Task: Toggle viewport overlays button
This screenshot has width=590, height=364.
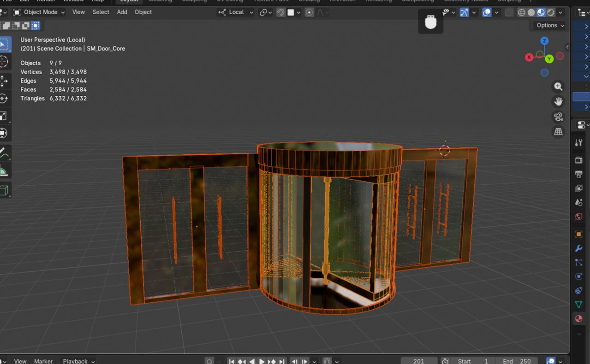Action: (x=487, y=12)
